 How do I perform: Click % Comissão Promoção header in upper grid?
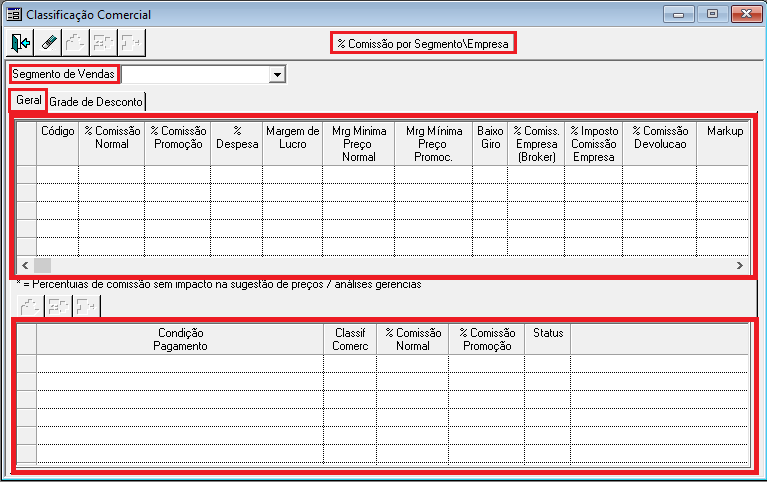pos(178,144)
